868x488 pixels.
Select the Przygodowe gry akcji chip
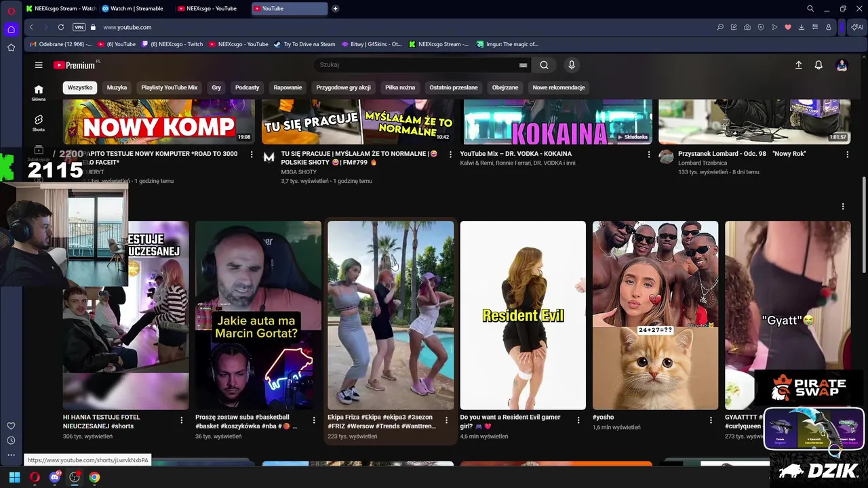[x=343, y=87]
